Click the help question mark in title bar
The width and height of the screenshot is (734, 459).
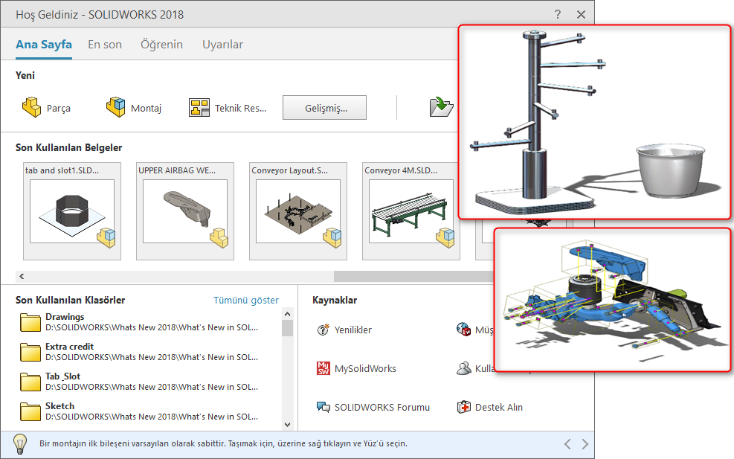558,15
